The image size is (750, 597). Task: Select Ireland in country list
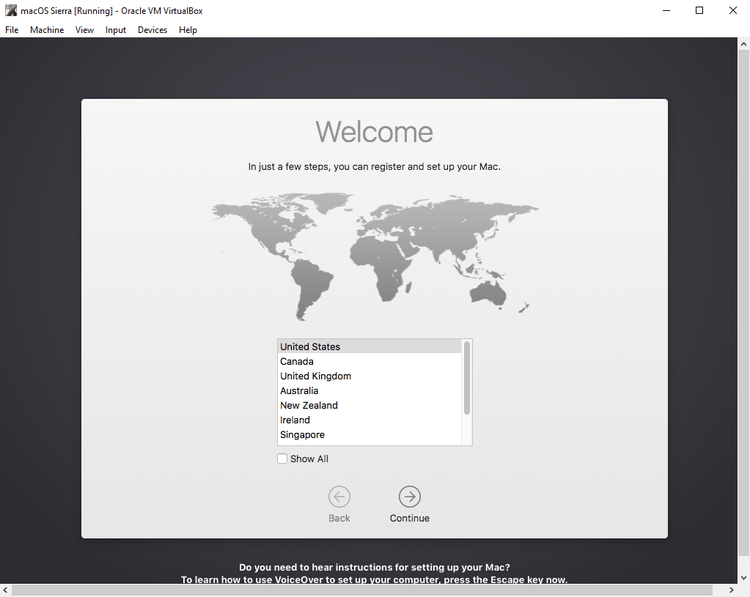point(369,420)
